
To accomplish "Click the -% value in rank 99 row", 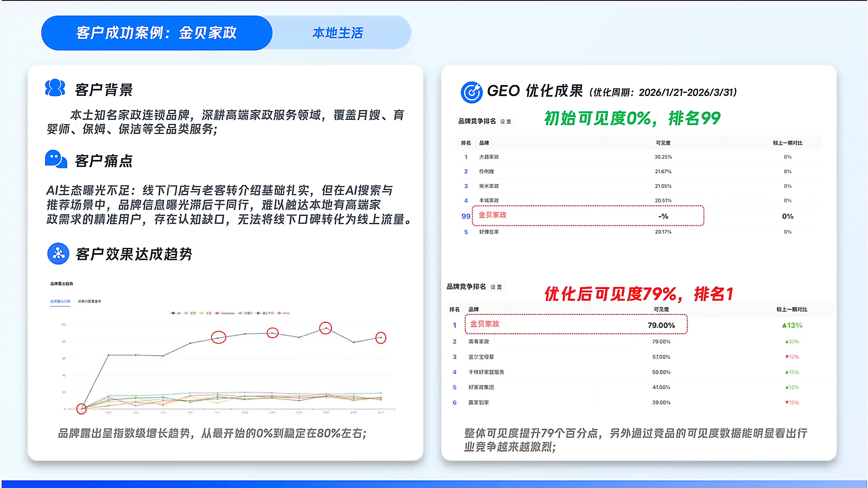I will 663,216.
